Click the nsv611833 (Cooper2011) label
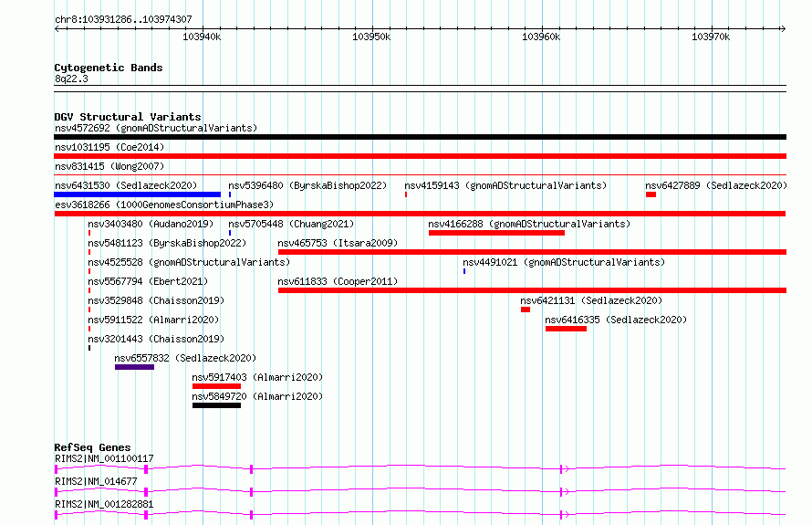Screen dimensions: 812x525 click(338, 281)
